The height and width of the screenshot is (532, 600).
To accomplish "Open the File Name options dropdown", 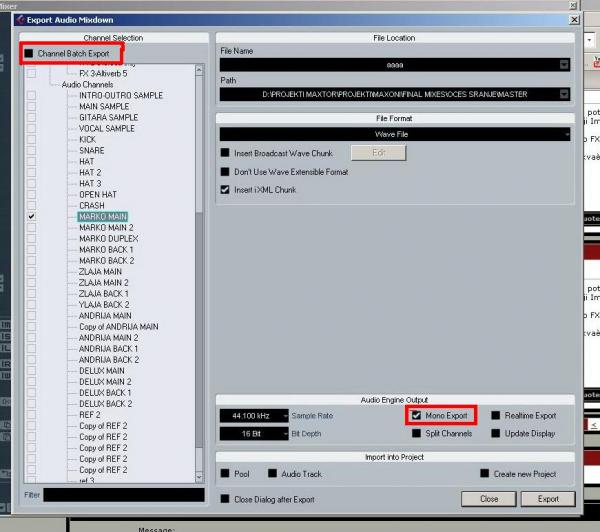I will [x=565, y=64].
